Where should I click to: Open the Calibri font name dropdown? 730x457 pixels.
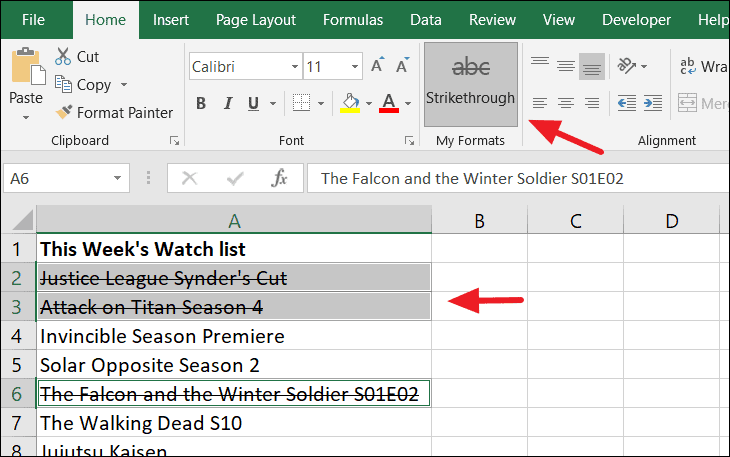click(295, 67)
